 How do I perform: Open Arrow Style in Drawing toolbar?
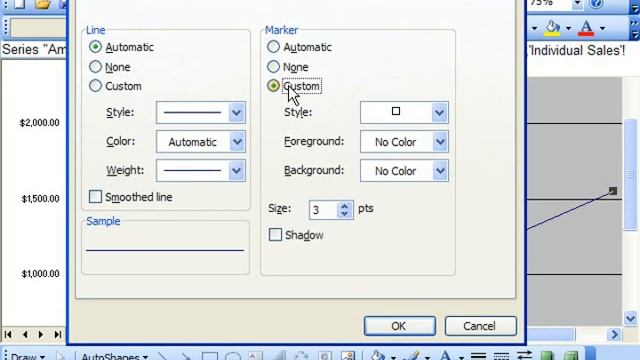point(524,356)
